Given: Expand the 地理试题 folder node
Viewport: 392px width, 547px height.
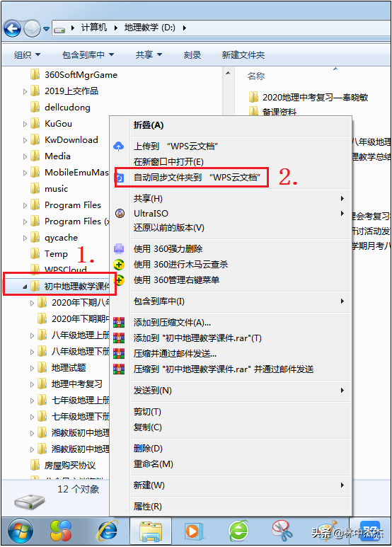Looking at the screenshot, I should pyautogui.click(x=32, y=368).
